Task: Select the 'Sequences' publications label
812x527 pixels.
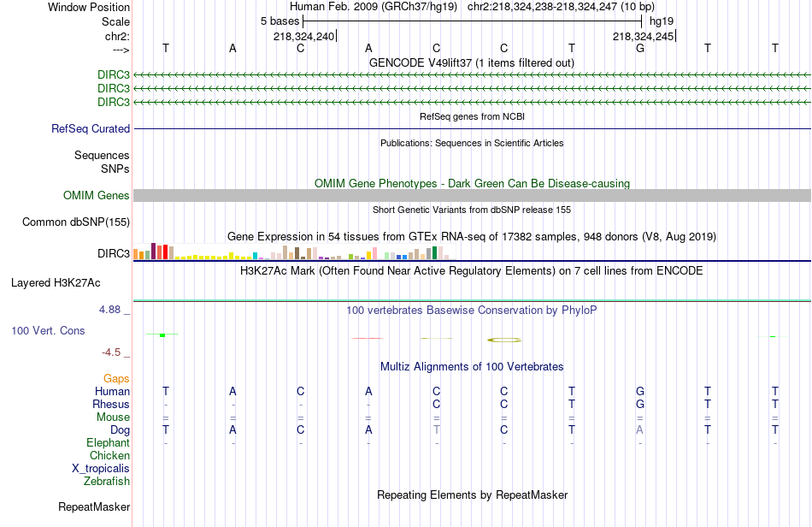Action: point(102,155)
